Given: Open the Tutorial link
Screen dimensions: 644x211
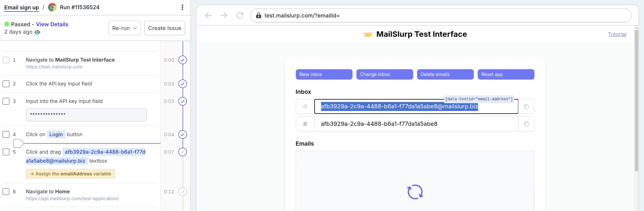Looking at the screenshot, I should 617,34.
